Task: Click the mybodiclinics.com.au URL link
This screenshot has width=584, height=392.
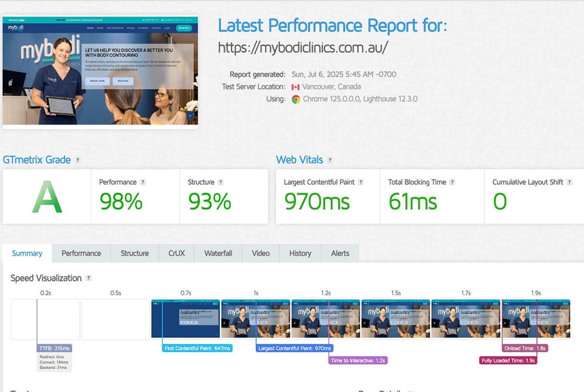Action: [x=303, y=48]
